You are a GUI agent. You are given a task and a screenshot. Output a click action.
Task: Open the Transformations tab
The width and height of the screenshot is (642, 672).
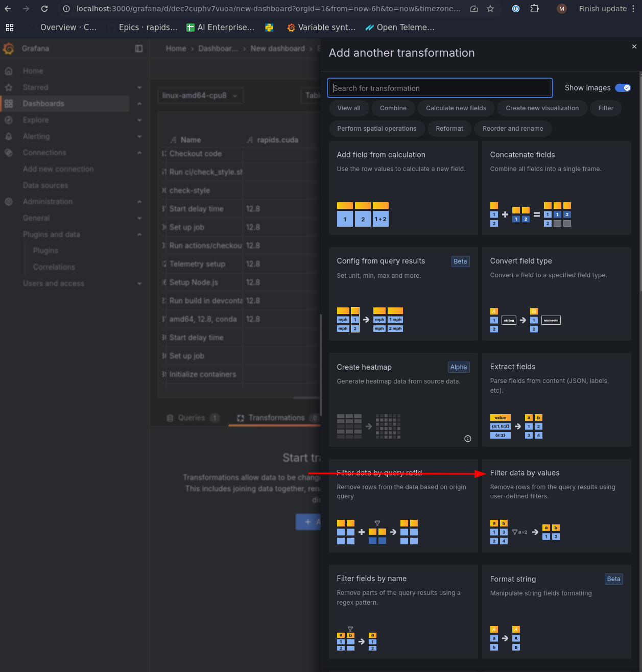pyautogui.click(x=276, y=418)
